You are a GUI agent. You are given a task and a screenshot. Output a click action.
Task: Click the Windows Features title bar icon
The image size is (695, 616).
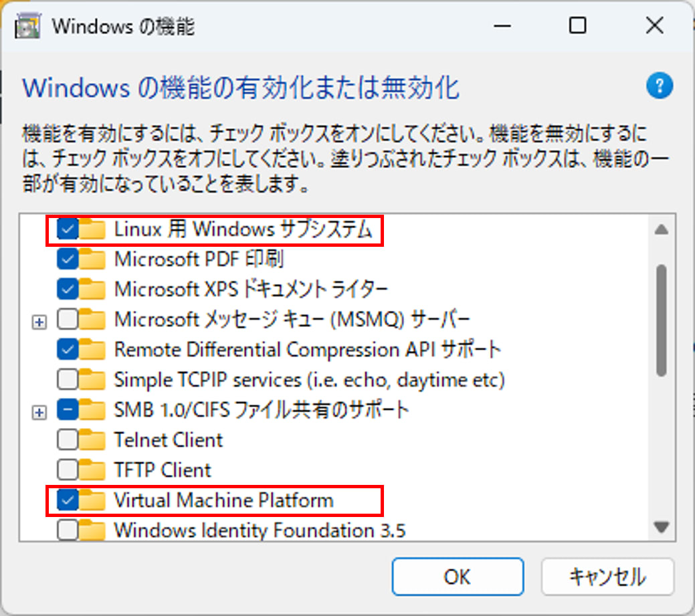(x=27, y=26)
